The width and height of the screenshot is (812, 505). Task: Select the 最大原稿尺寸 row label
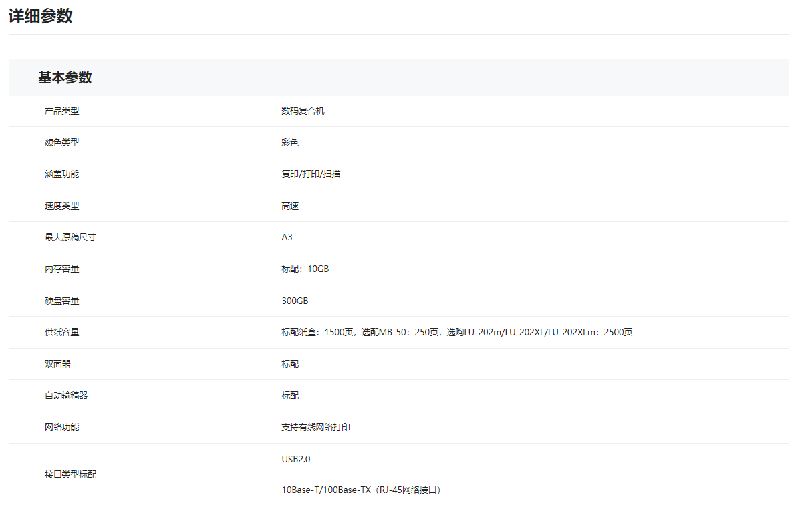point(70,237)
